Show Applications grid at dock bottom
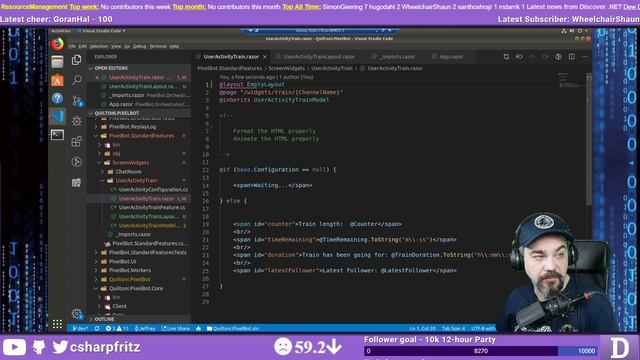640x360 pixels. click(x=58, y=324)
